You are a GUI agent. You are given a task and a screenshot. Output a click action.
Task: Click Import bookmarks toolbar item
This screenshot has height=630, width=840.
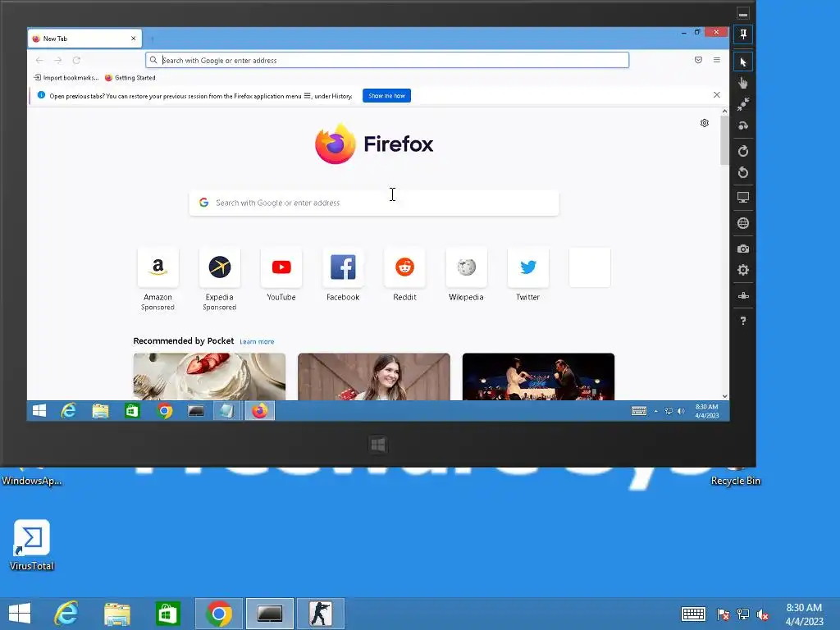[66, 78]
